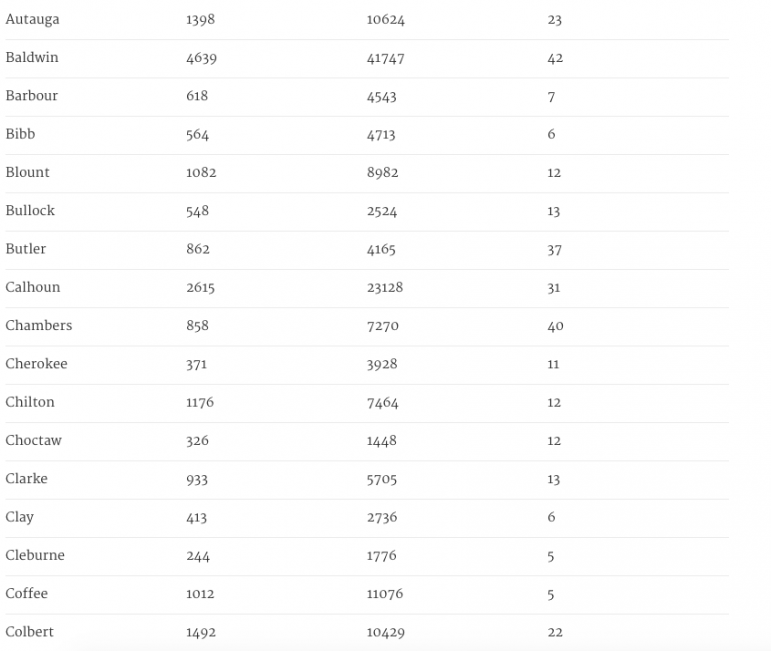Click the Bibb county name
Screen dimensions: 771x651
click(x=20, y=134)
